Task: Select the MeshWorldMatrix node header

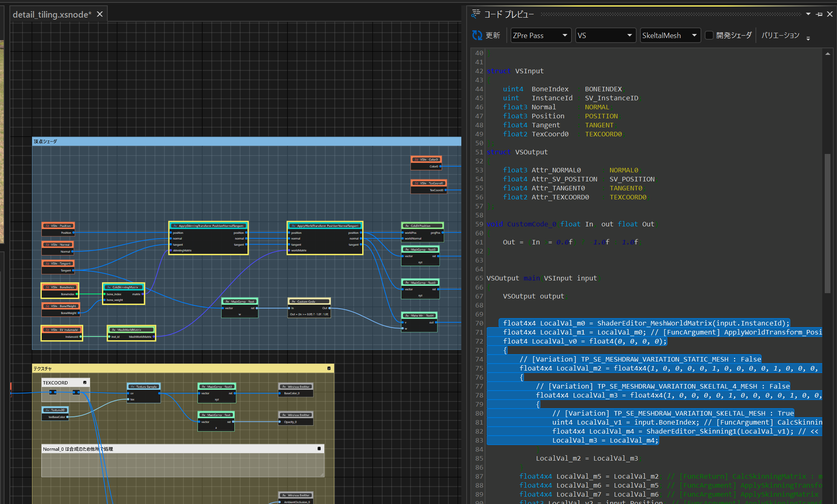Action: 132,330
